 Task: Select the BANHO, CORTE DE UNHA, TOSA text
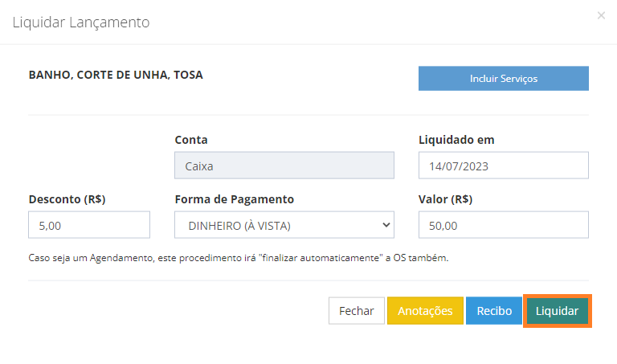pos(116,75)
